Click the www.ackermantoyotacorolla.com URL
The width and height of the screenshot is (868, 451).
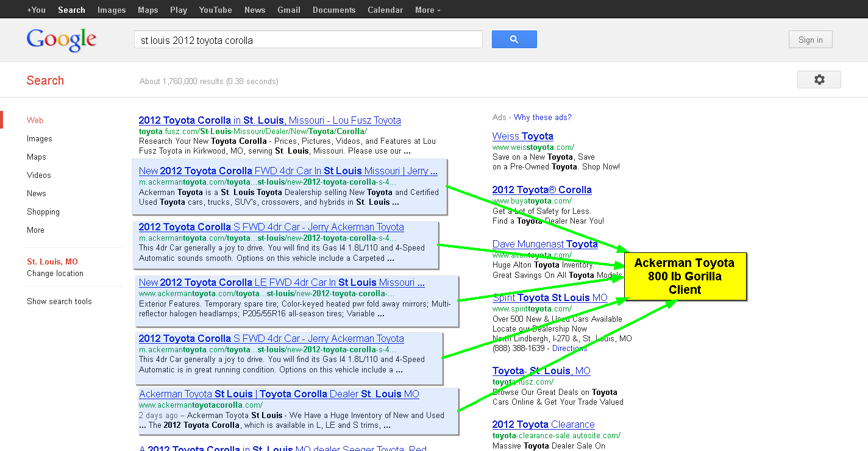tap(201, 405)
